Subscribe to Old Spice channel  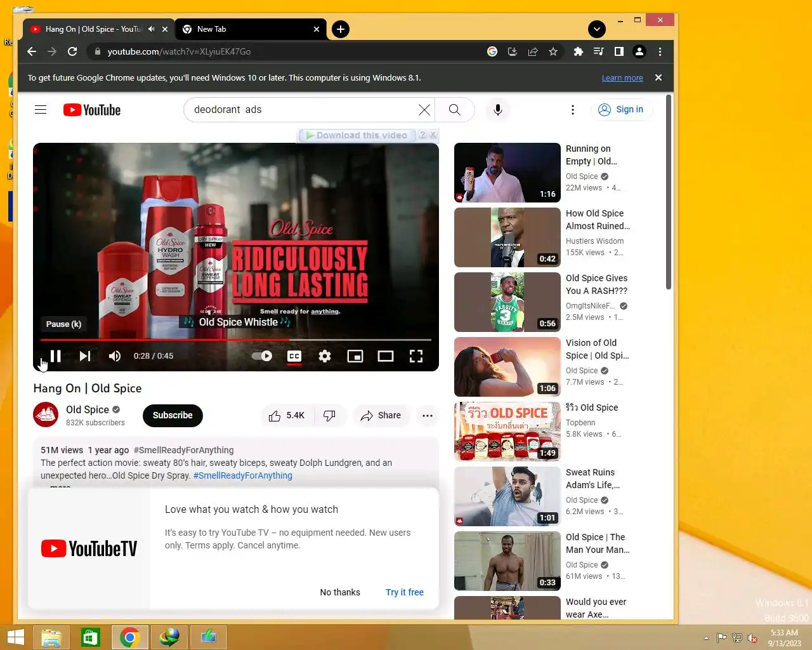[x=173, y=415]
